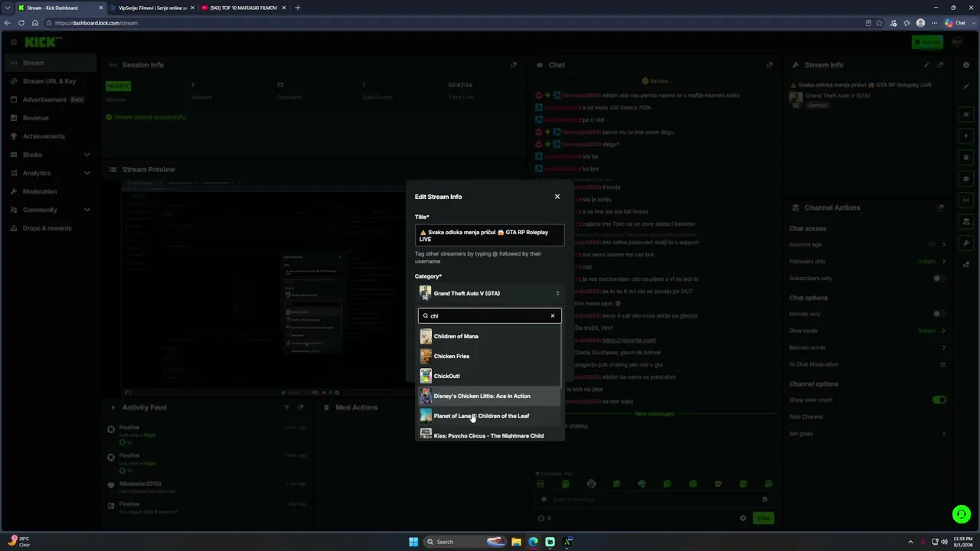Switch to the TOP 10 MAFIJASKI FILMOVI tab
Viewport: 980px width, 551px height.
point(243,8)
